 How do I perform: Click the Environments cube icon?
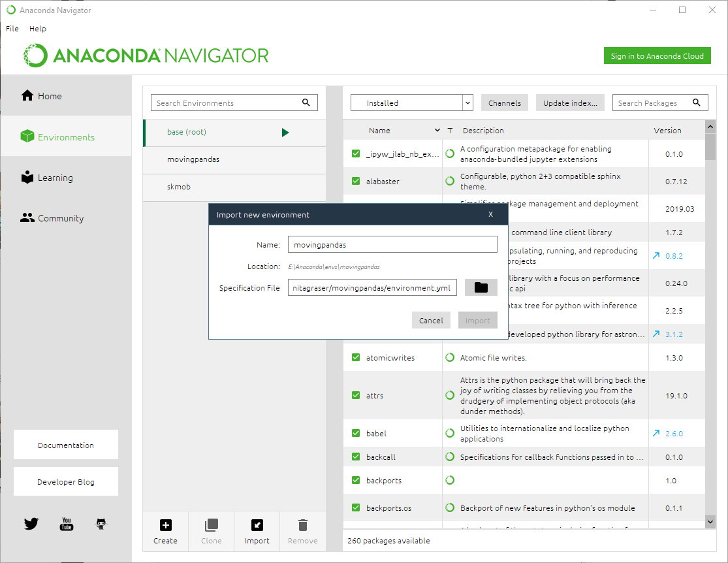click(x=27, y=136)
